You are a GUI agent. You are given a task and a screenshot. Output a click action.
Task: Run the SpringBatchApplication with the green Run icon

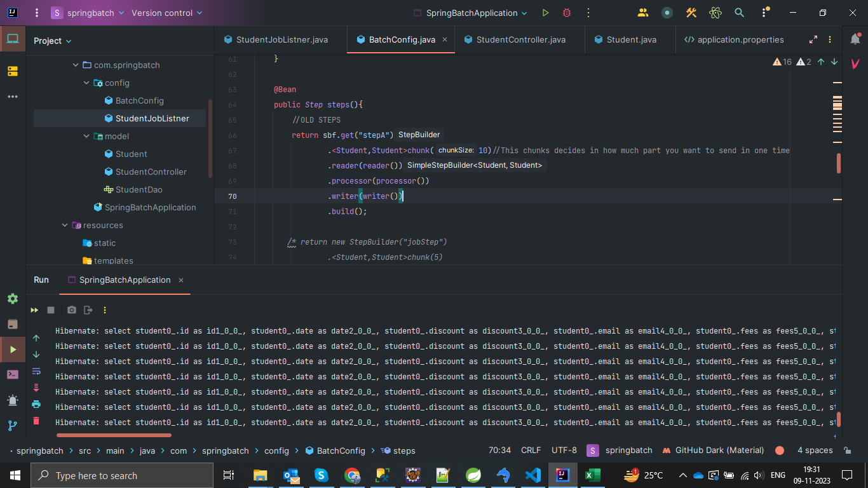[x=545, y=12]
